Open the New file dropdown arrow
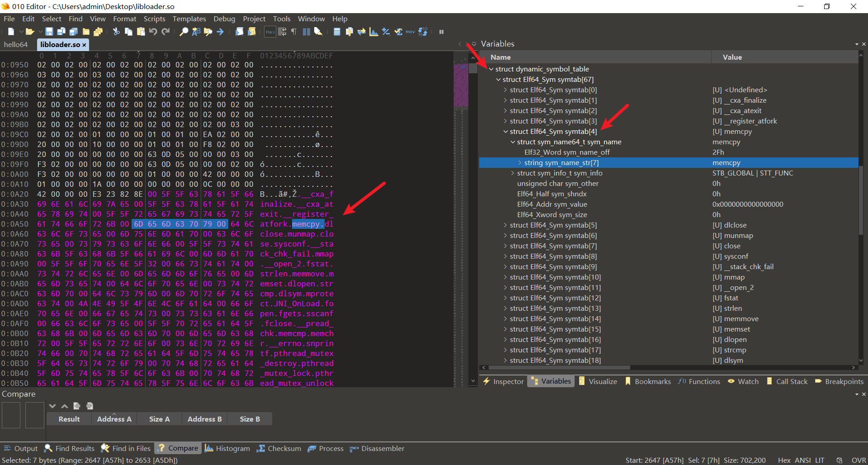 (x=21, y=32)
